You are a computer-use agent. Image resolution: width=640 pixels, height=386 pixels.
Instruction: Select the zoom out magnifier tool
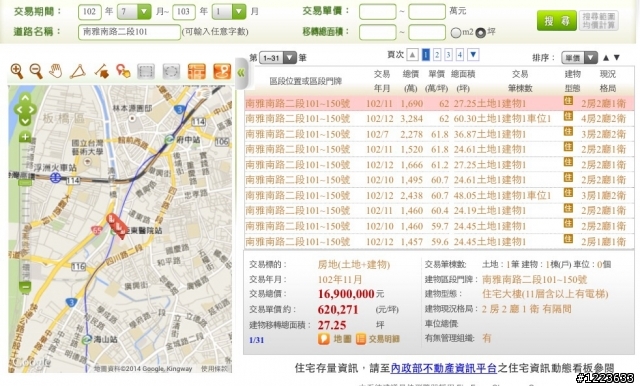click(x=36, y=71)
